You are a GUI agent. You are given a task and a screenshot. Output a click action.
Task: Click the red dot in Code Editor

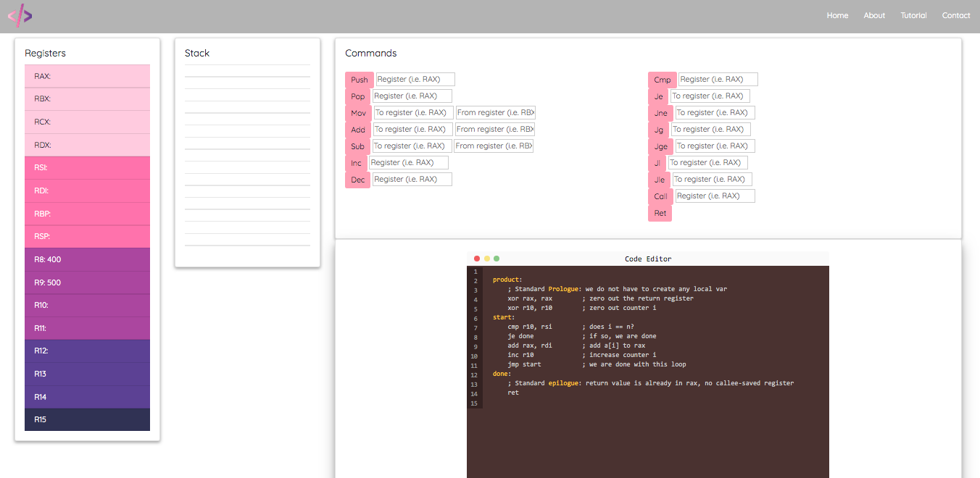[x=477, y=259]
